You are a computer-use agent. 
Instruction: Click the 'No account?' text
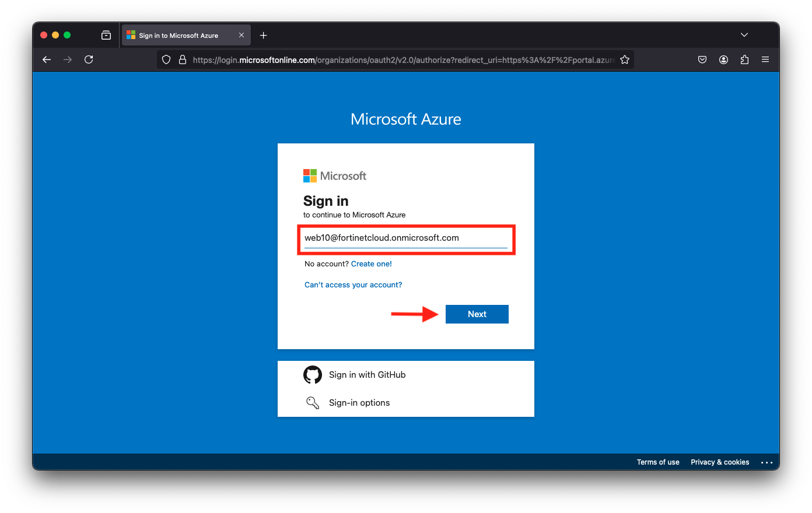(327, 264)
